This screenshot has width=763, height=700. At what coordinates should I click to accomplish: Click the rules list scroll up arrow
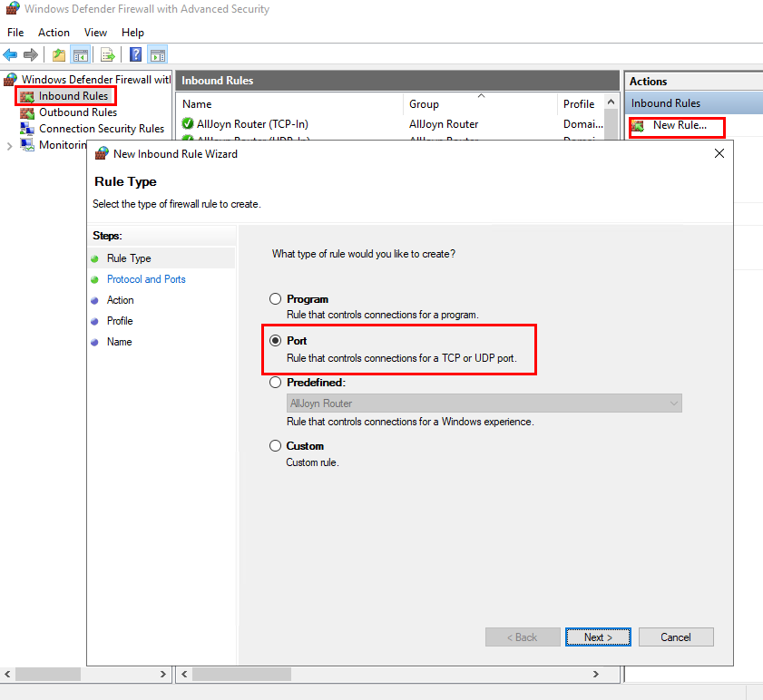611,102
